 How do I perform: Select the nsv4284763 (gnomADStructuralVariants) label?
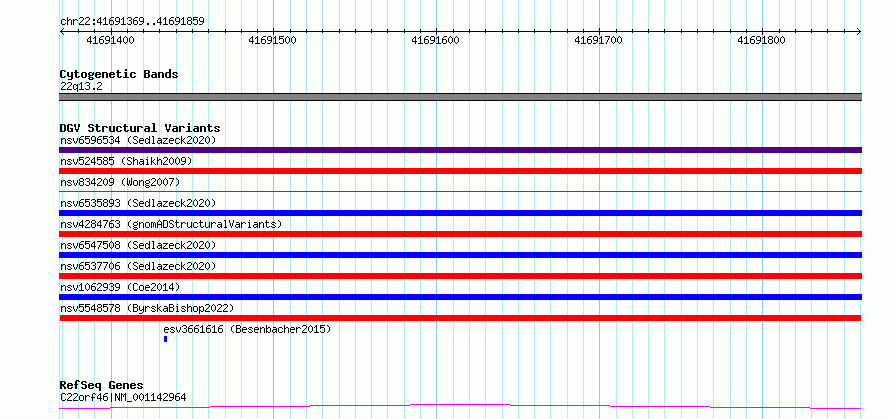tap(171, 224)
